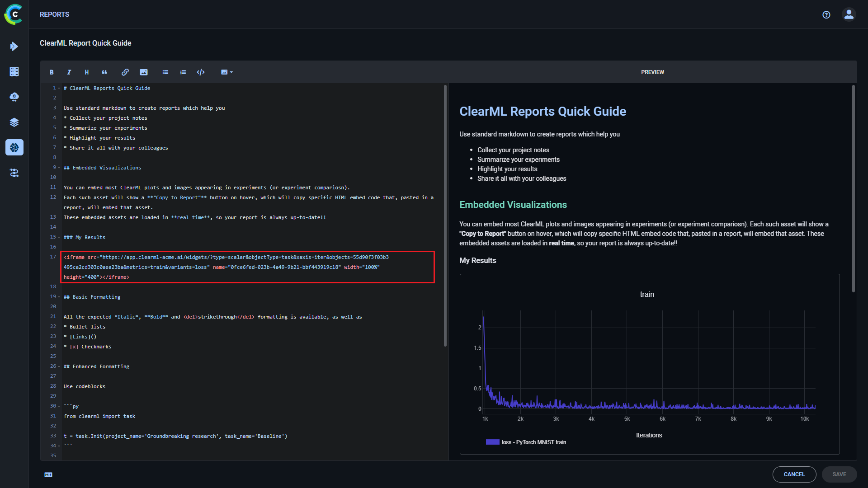Viewport: 868px width, 488px height.
Task: Insert a hyperlink using the link icon
Action: tap(125, 72)
